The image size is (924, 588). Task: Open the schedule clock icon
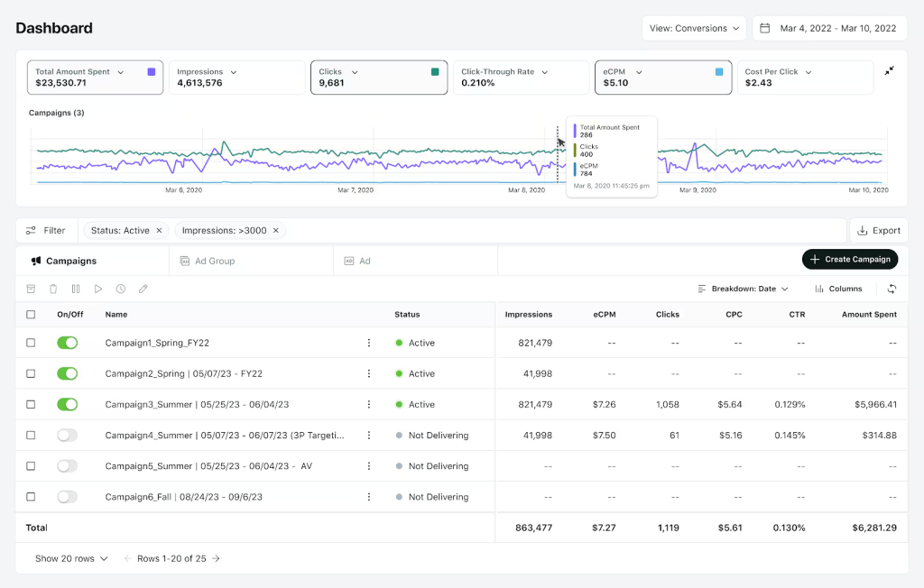click(x=121, y=289)
